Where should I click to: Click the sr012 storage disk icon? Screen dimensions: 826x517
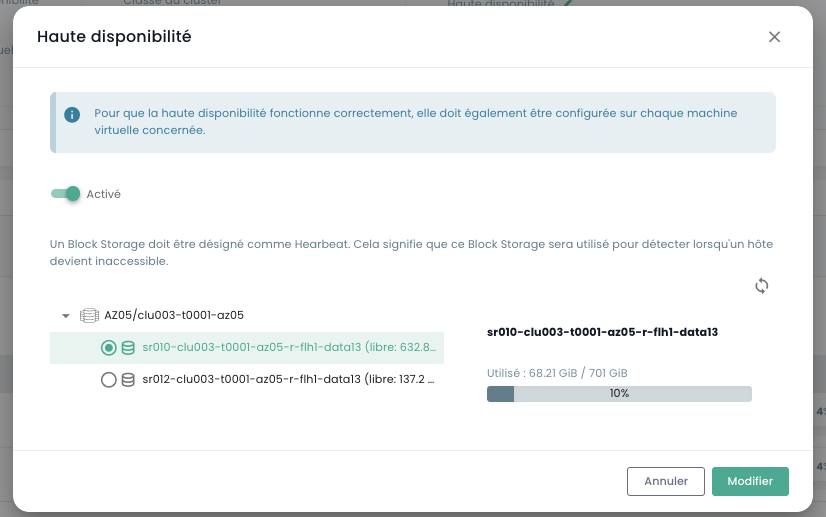[x=128, y=380]
